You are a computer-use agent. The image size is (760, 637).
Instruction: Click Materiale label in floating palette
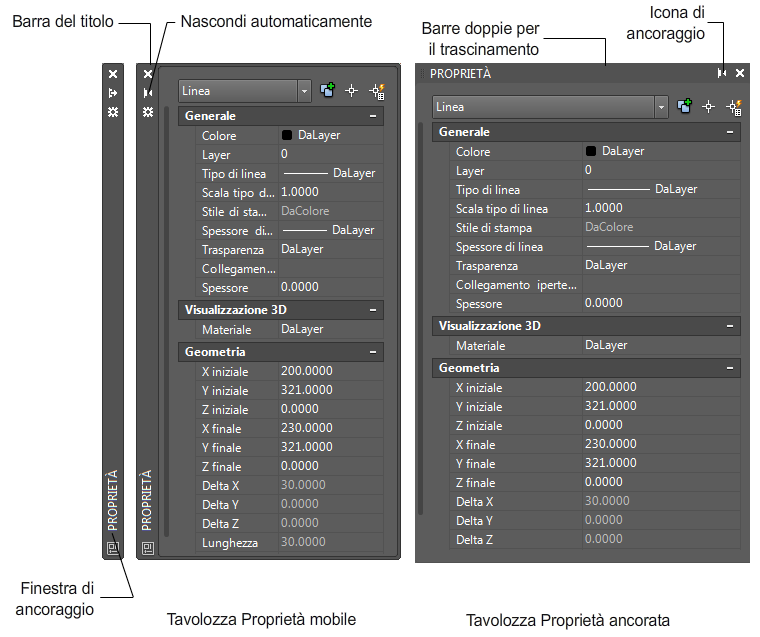coord(226,330)
